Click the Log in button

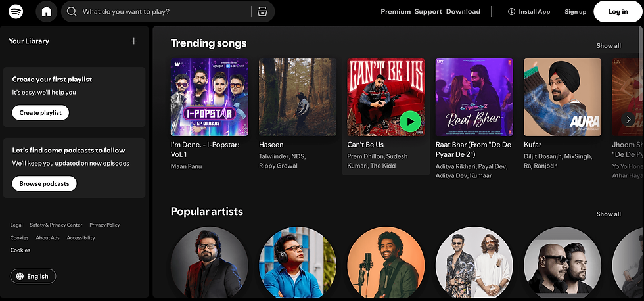pos(618,11)
